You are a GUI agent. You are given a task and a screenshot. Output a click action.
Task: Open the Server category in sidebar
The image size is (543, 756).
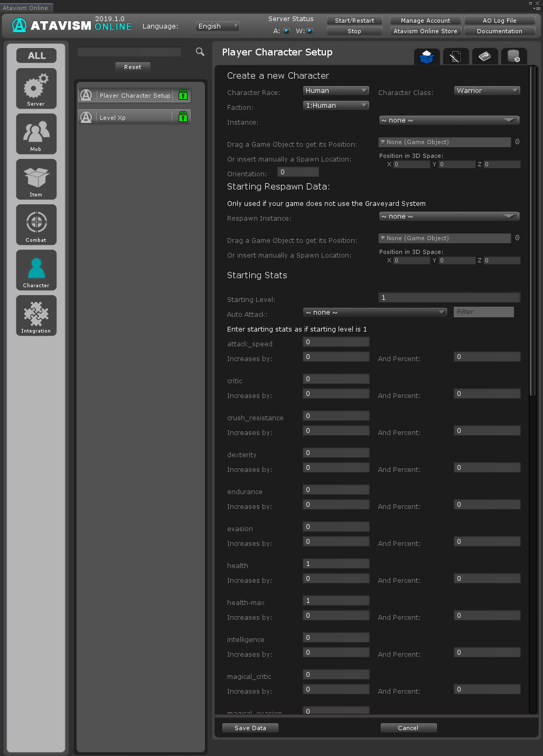pos(36,88)
